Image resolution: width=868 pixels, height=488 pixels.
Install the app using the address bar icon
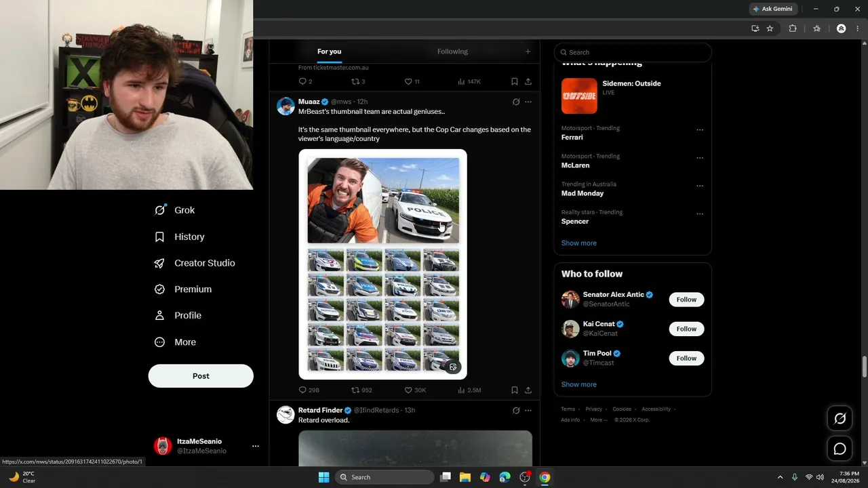click(x=755, y=28)
